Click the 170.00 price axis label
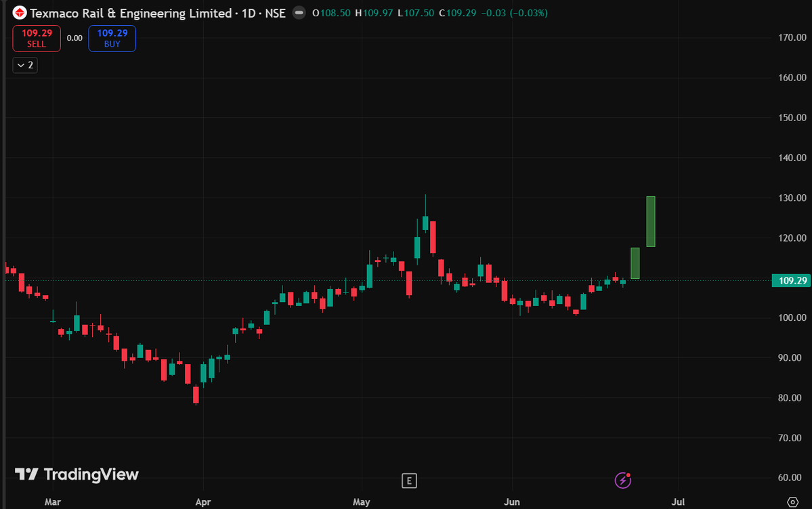812x509 pixels. click(792, 37)
